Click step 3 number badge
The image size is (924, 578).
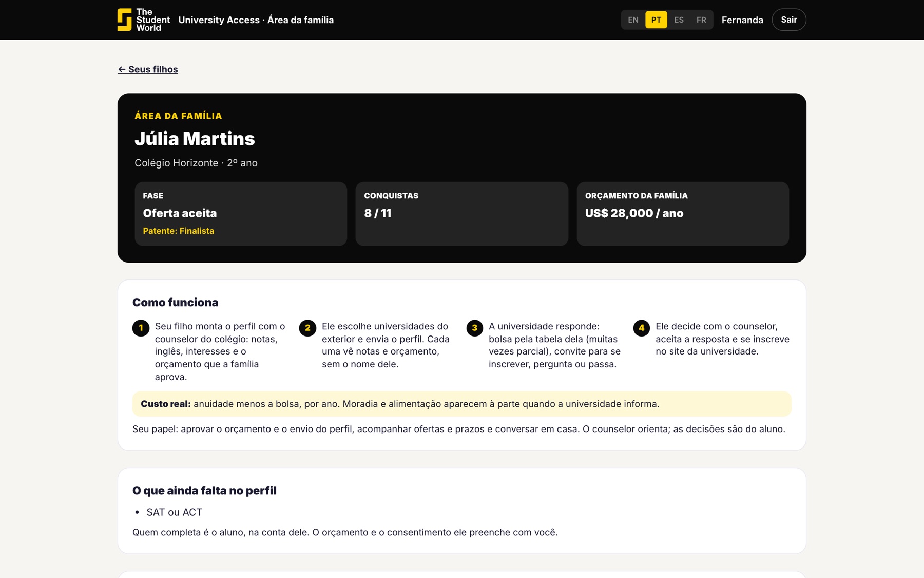point(474,328)
